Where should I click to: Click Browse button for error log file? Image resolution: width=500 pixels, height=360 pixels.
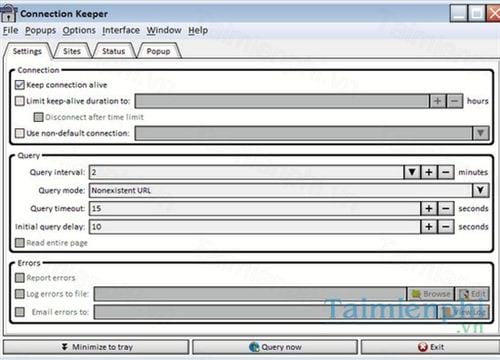[x=431, y=294]
